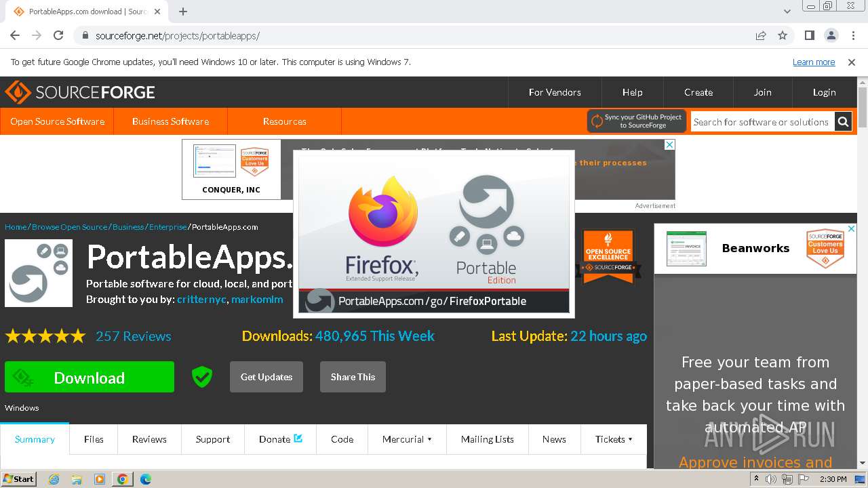
Task: Click the search software input field
Action: pos(762,122)
